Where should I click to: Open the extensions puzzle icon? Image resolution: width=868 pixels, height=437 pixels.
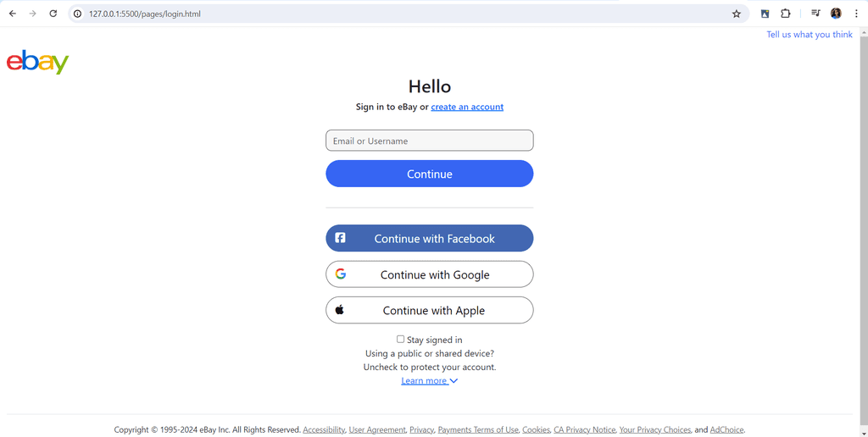pos(786,14)
